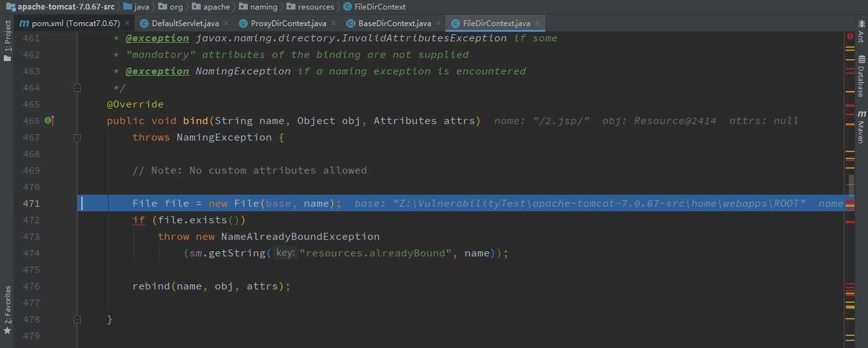Click new File(base, name) on line 471
Screen dimensions: 868x348
coord(272,204)
